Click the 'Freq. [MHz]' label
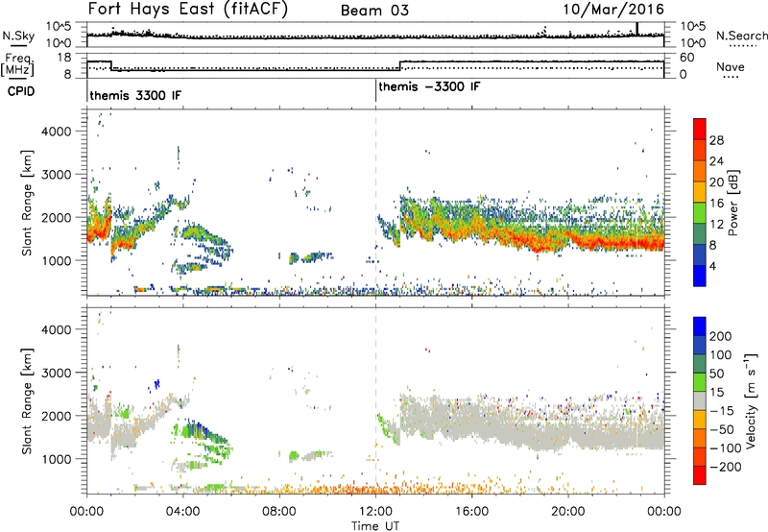Screen dimensions: 768x532 click(17, 65)
